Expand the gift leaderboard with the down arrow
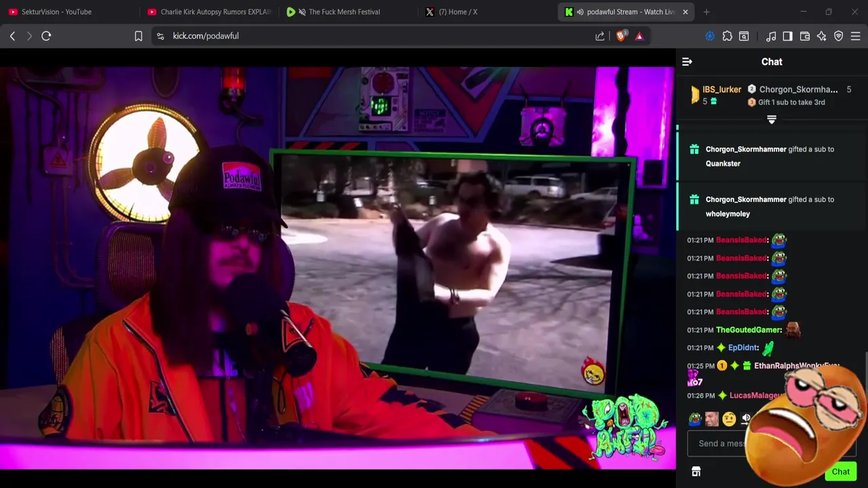Viewport: 868px width, 488px height. tap(771, 119)
